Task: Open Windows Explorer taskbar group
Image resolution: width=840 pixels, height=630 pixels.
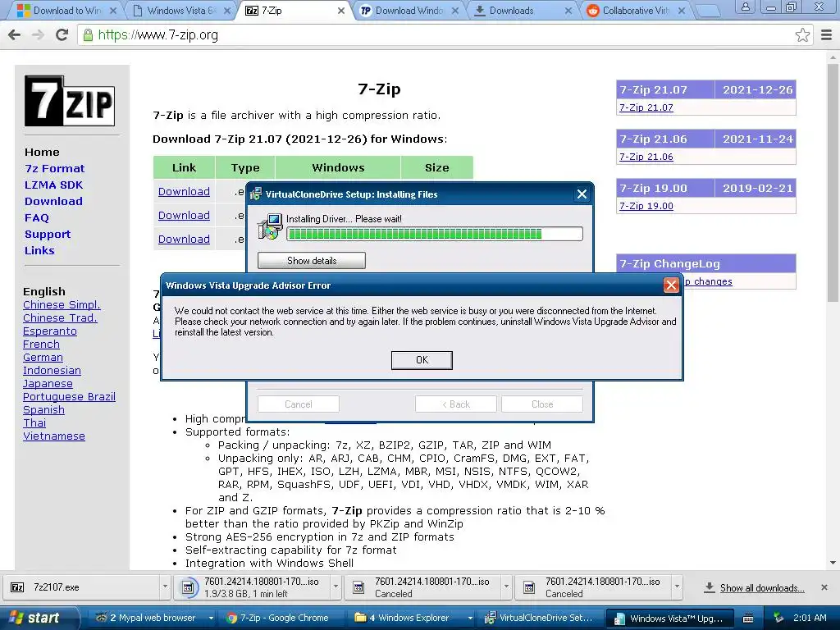Action: [x=413, y=618]
